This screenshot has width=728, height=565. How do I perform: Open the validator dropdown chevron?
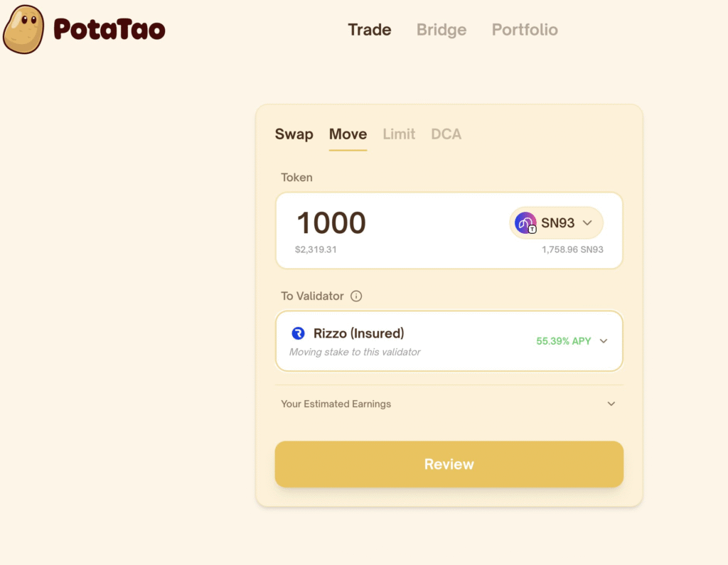pyautogui.click(x=604, y=341)
